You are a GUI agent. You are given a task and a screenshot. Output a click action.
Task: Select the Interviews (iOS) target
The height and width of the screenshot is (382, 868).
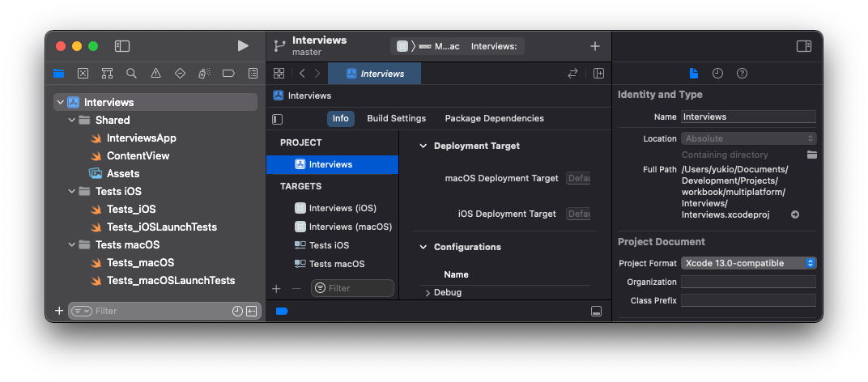pyautogui.click(x=335, y=208)
